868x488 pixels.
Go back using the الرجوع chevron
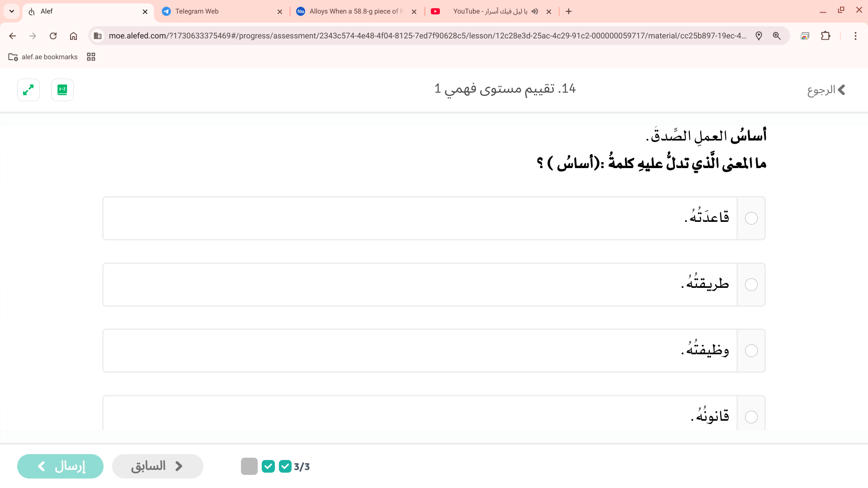pos(840,90)
